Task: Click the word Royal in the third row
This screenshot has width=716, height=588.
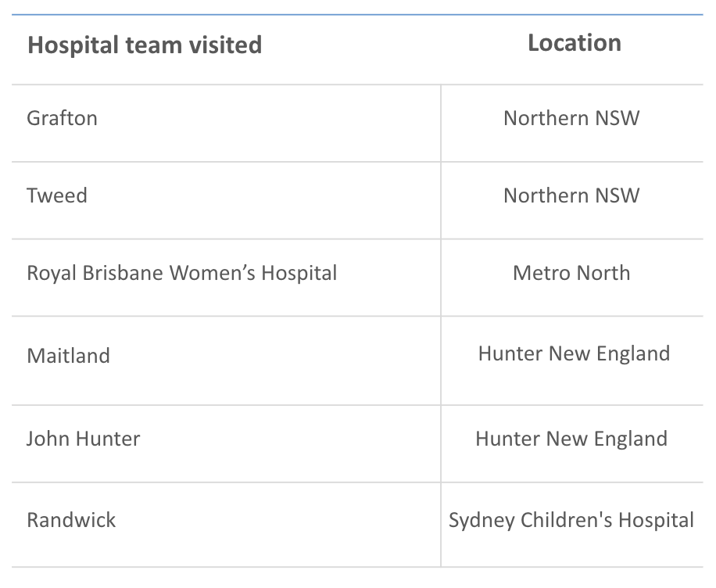Action: click(52, 273)
